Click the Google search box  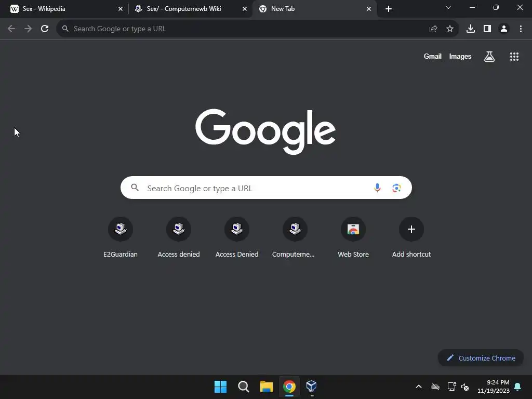266,188
